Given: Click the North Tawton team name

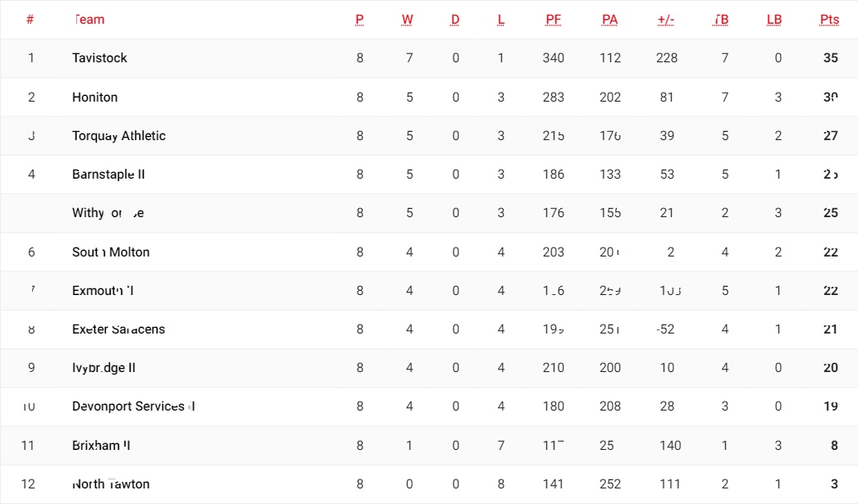Looking at the screenshot, I should (x=111, y=484).
